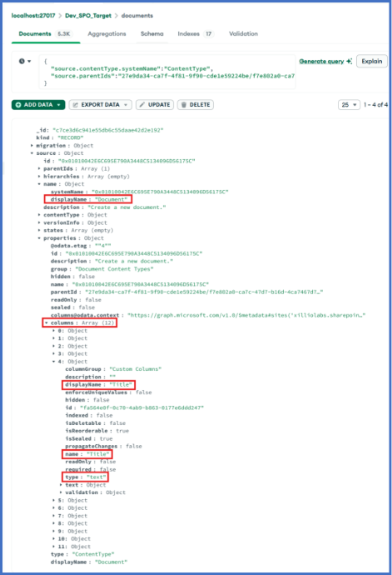The width and height of the screenshot is (392, 575).
Task: Expand column 6 Object
Action: click(x=54, y=507)
